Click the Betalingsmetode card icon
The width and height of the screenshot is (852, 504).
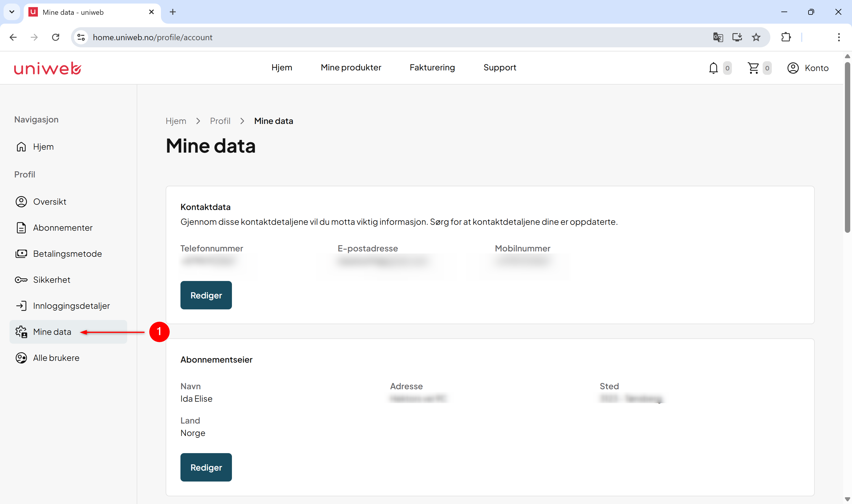click(x=21, y=254)
